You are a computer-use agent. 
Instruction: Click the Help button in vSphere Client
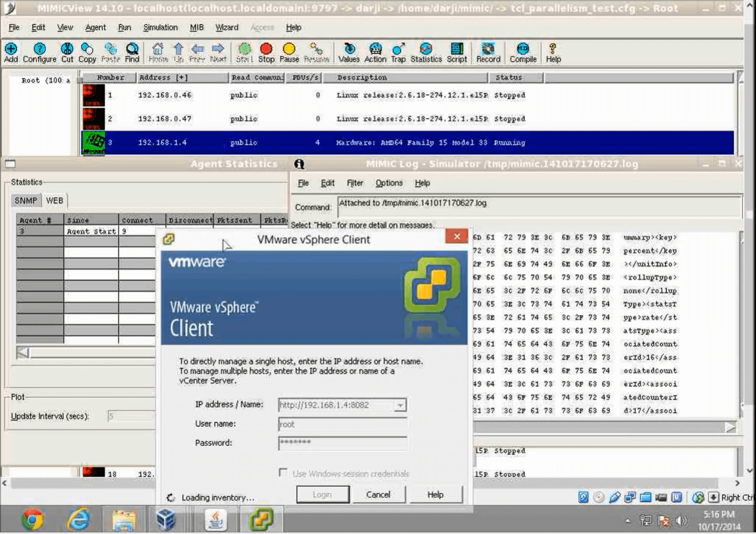(x=435, y=494)
